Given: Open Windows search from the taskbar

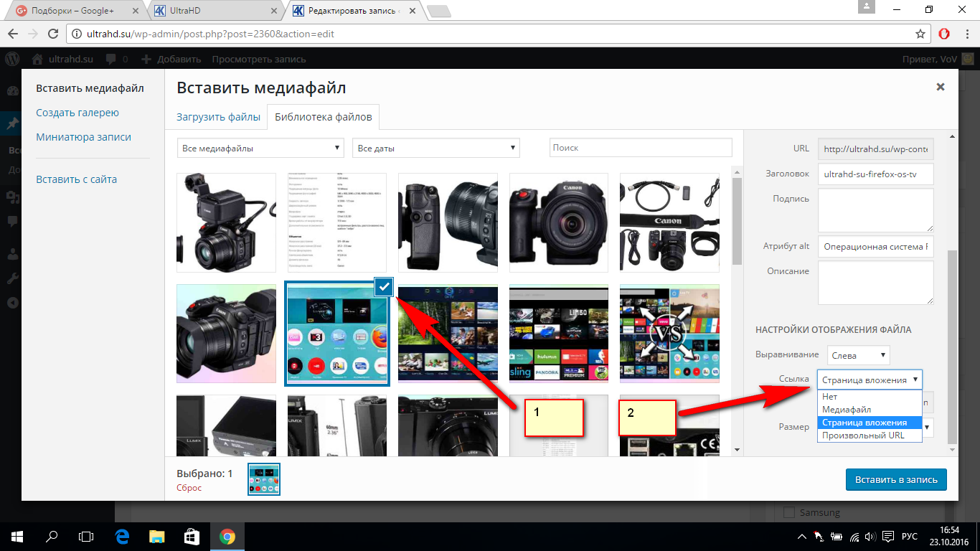Looking at the screenshot, I should coord(52,536).
